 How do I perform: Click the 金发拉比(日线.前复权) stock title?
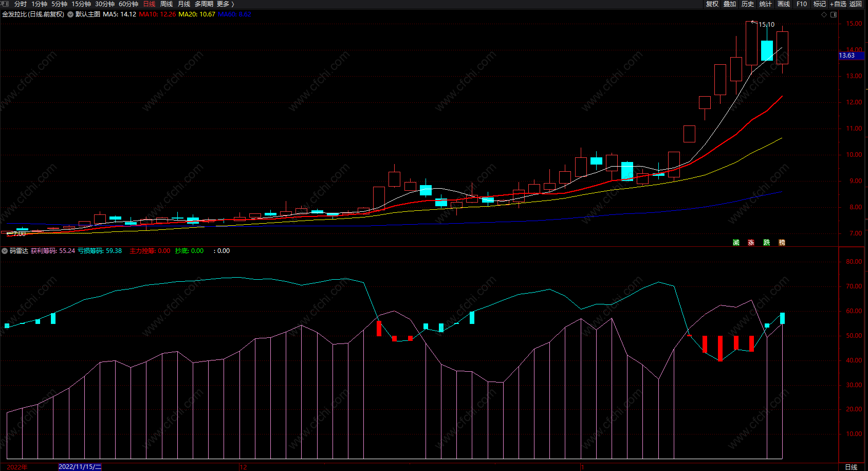click(33, 14)
